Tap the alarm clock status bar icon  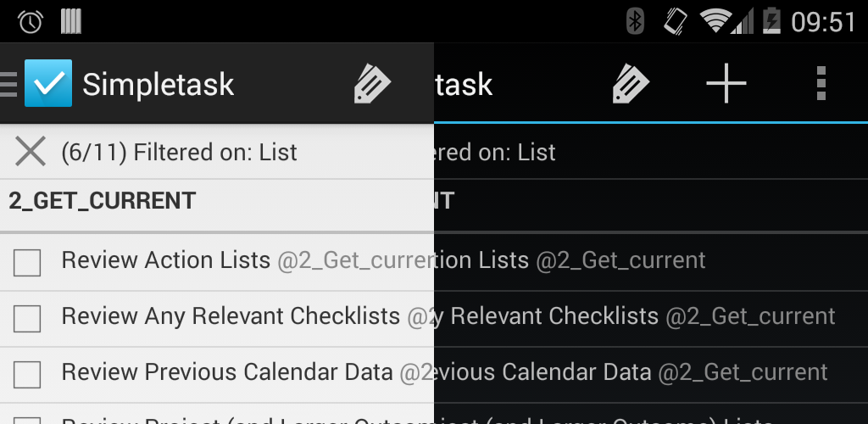pos(30,21)
